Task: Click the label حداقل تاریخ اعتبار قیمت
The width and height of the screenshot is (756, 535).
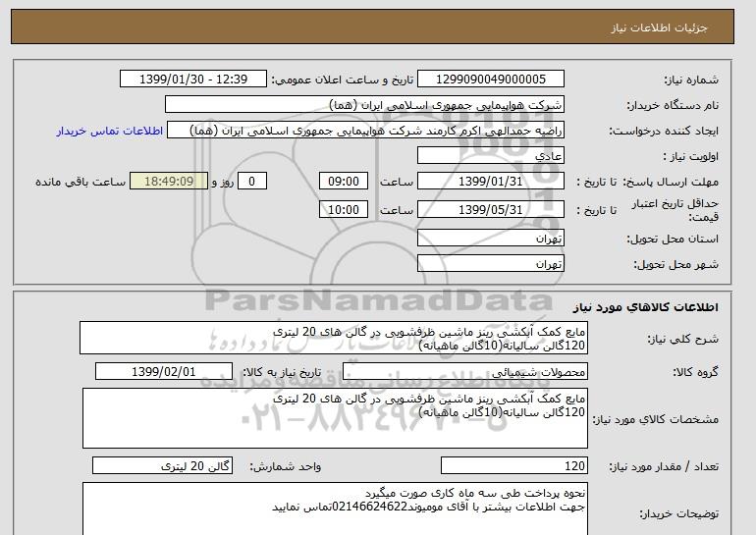Action: pos(675,210)
